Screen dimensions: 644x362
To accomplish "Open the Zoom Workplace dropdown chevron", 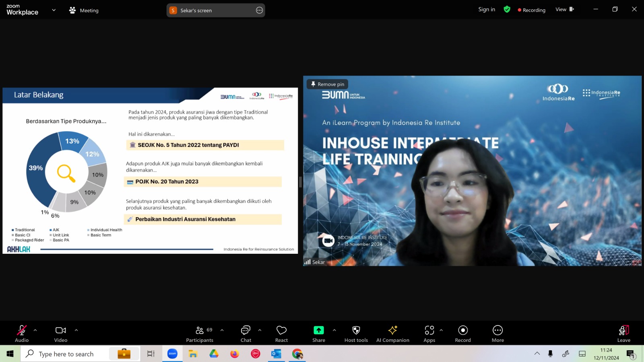I will 54,10.
